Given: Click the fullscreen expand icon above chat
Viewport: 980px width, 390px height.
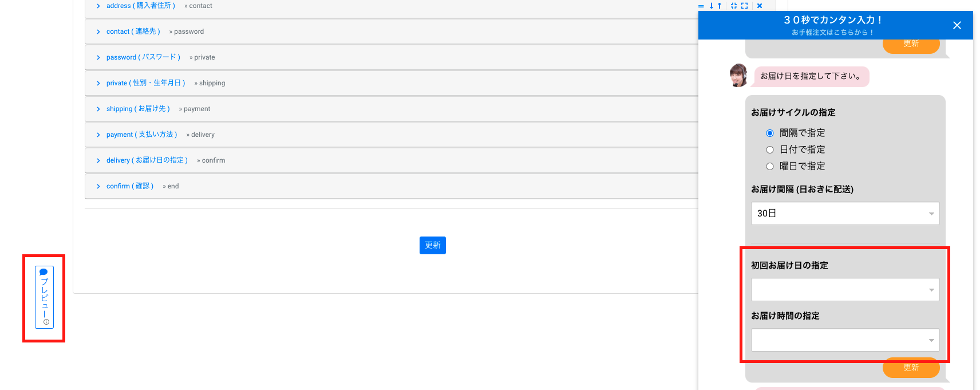Looking at the screenshot, I should pos(745,6).
